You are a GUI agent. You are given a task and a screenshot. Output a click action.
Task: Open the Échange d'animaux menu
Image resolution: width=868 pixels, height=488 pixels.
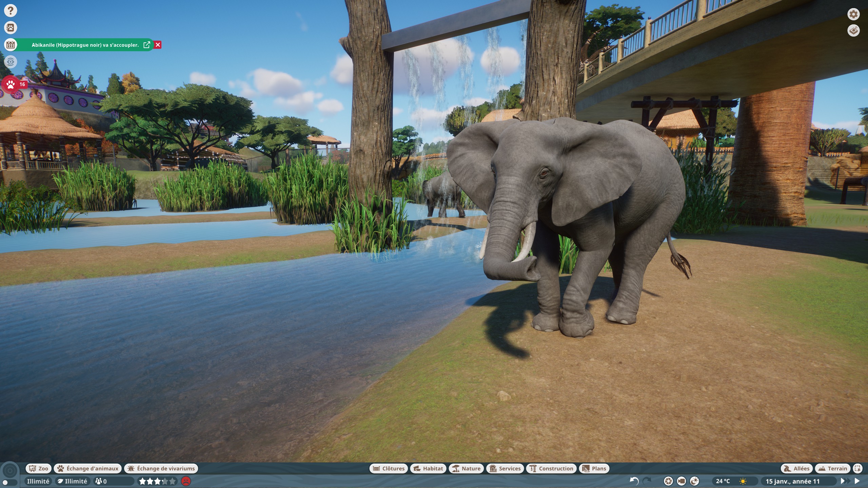point(88,468)
